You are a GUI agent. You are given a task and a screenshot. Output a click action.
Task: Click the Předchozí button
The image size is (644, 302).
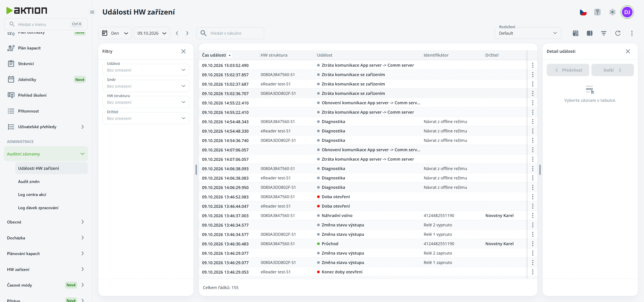[568, 70]
